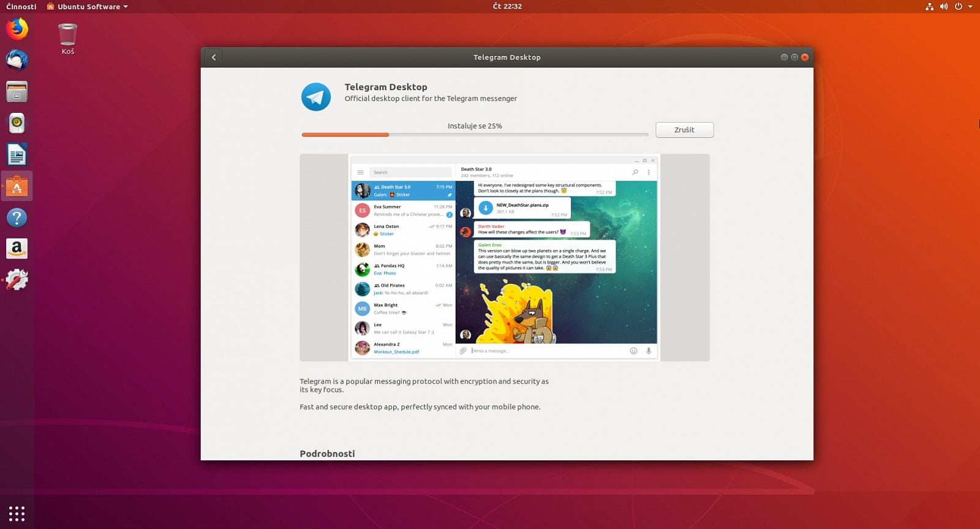Launch Thunderbird mail from the dock
Viewport: 980px width, 529px height.
17,60
